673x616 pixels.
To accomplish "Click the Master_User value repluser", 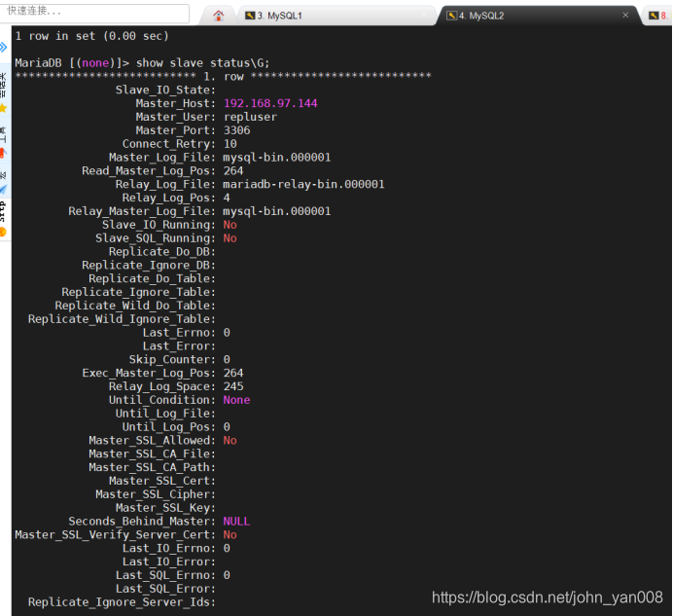I will coord(250,118).
